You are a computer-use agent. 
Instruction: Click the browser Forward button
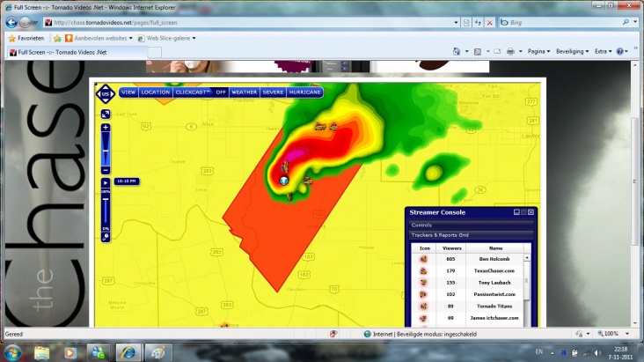[25, 23]
